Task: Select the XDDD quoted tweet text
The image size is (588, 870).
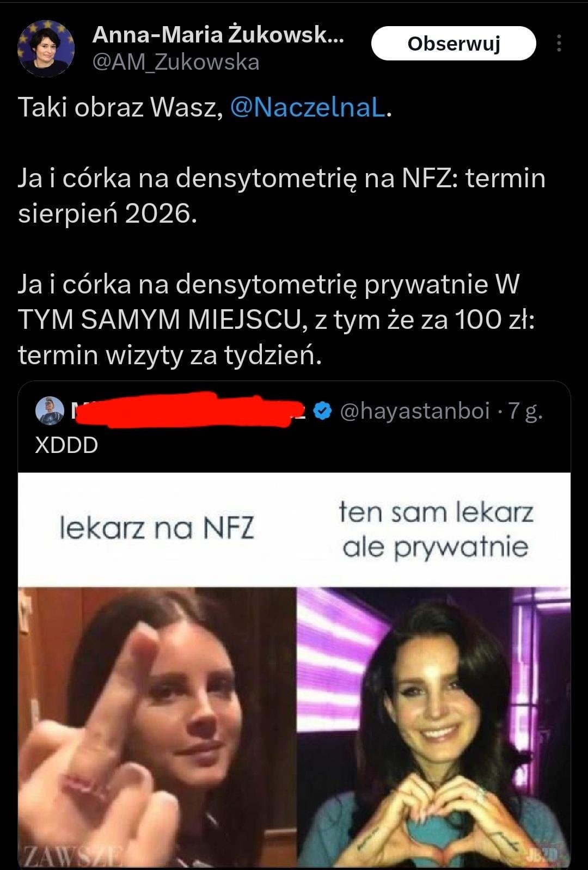Action: pyautogui.click(x=66, y=445)
